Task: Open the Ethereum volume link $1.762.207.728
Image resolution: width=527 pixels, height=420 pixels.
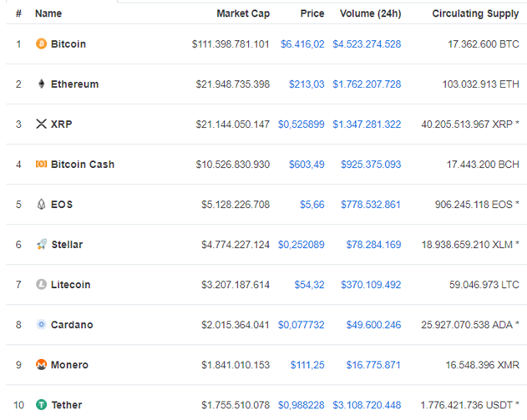Action: pyautogui.click(x=367, y=84)
